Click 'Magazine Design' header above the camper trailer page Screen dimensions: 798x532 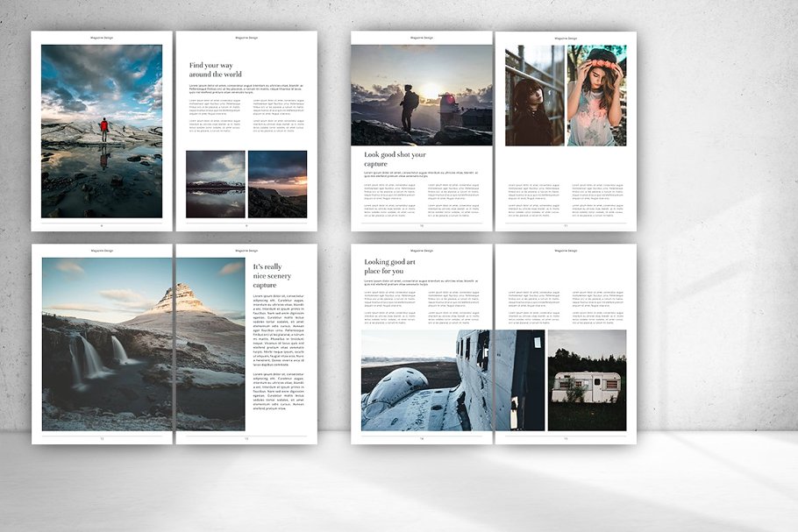[x=566, y=251]
